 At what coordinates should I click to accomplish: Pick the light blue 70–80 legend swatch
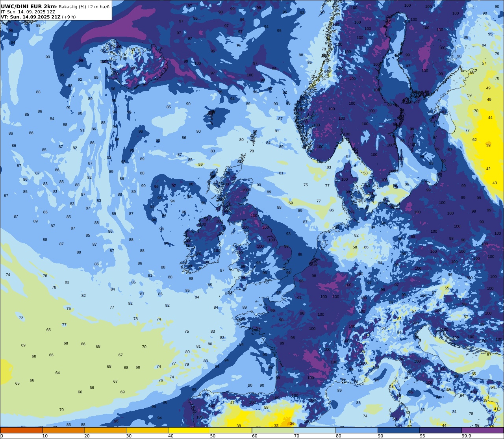(315, 430)
